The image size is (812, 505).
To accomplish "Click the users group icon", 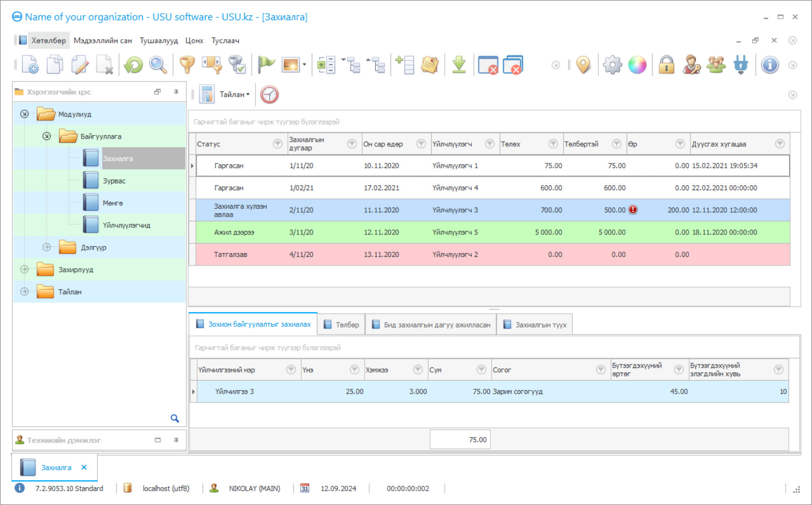I will tap(716, 65).
